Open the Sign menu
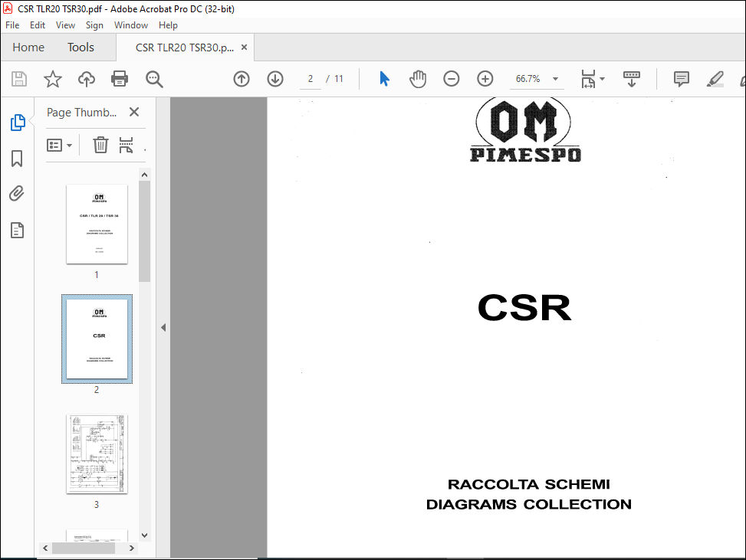The width and height of the screenshot is (746, 560). (94, 25)
